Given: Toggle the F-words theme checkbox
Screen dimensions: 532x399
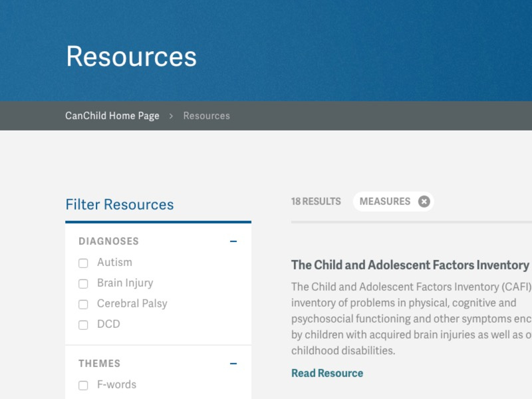Looking at the screenshot, I should pos(83,386).
